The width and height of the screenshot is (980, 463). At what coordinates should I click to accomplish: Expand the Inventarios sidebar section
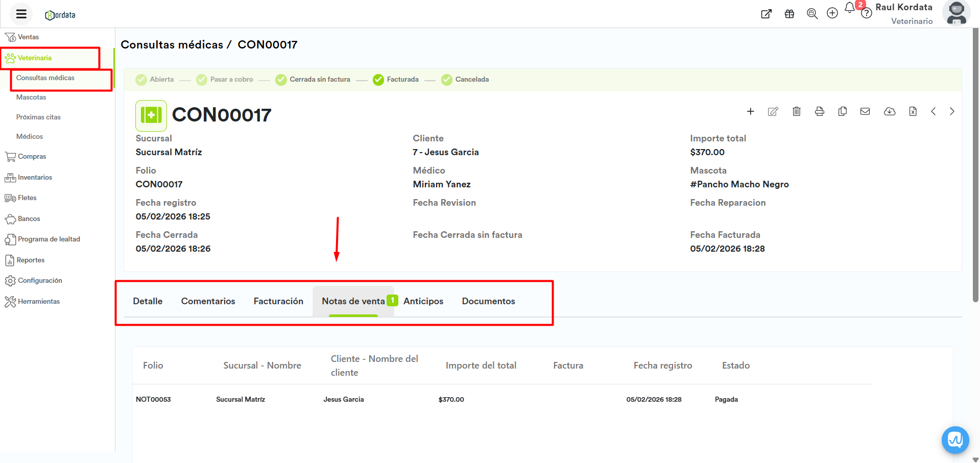35,178
